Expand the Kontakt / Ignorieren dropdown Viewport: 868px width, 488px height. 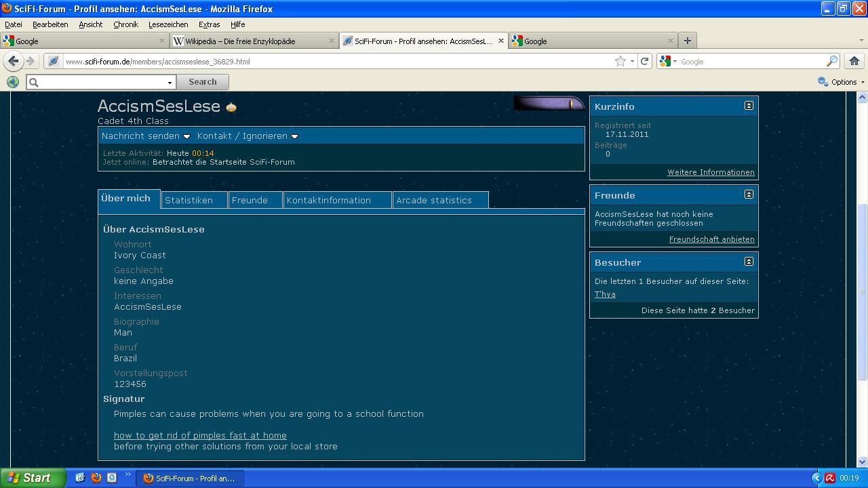coord(248,136)
